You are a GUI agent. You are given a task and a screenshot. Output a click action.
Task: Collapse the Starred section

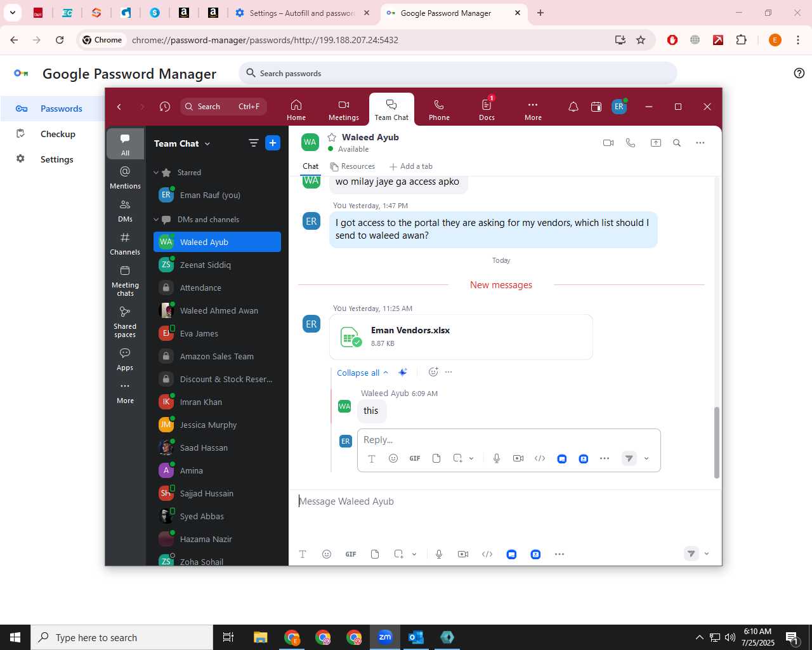coord(156,173)
